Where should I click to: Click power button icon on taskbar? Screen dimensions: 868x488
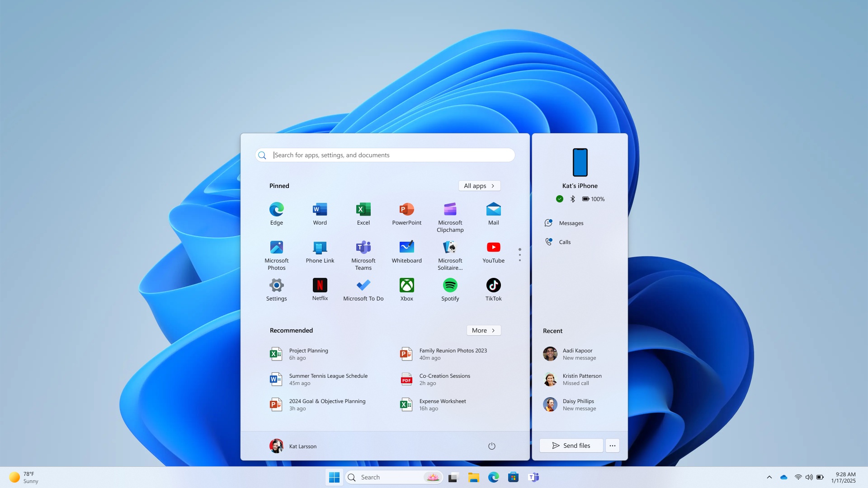(x=491, y=446)
